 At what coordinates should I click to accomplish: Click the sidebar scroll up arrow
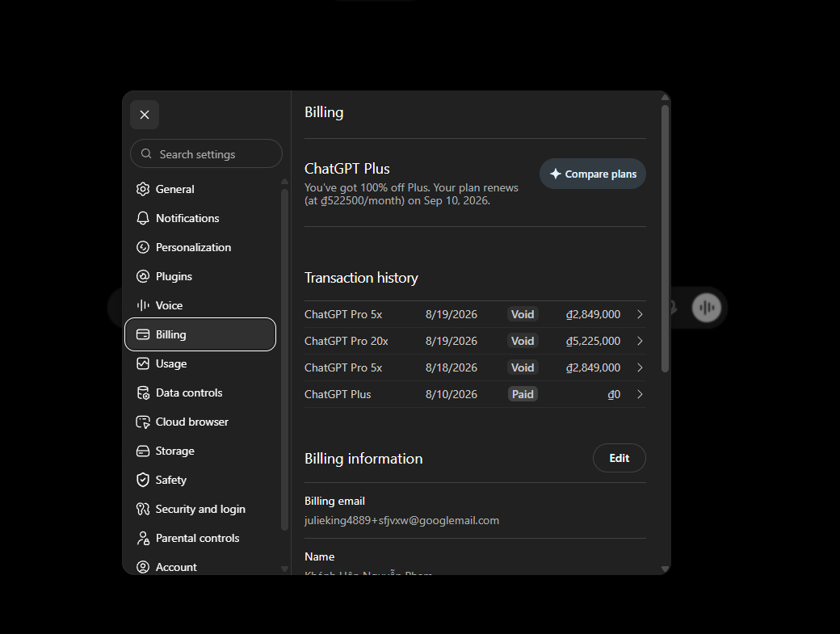point(284,182)
